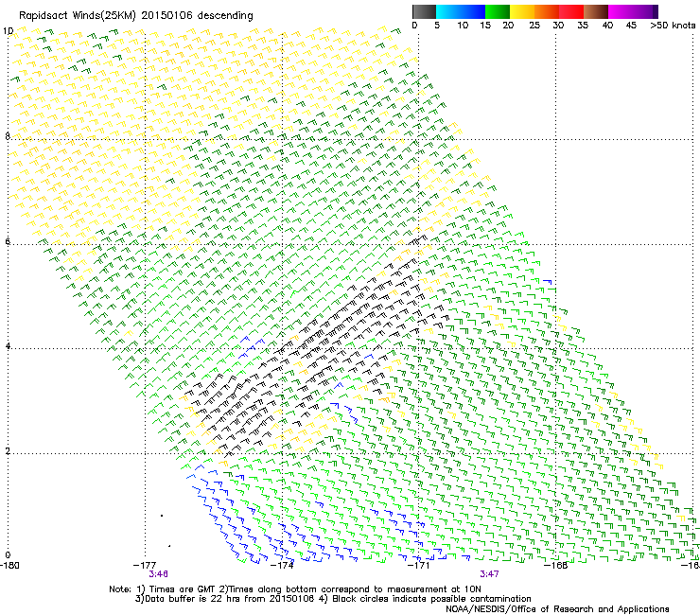Screen dimensions: 700x615
Task: Click the gray 0-5 knots legend swatch
Action: coord(424,11)
